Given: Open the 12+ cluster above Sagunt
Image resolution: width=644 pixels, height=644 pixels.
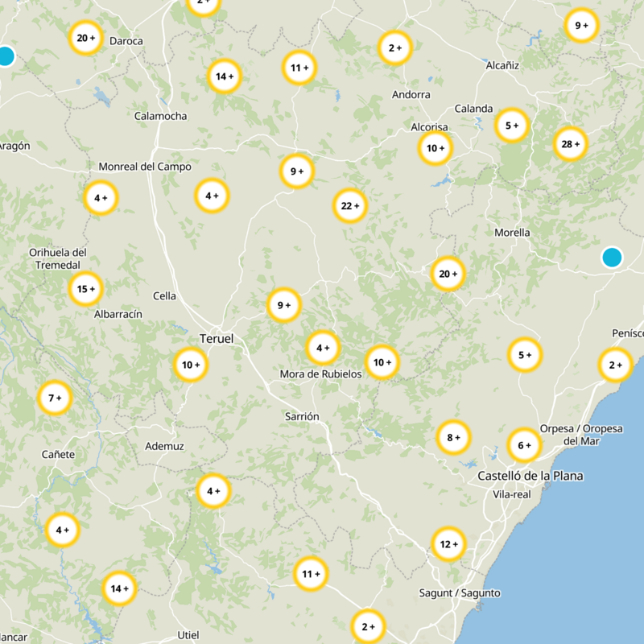Looking at the screenshot, I should click(448, 544).
